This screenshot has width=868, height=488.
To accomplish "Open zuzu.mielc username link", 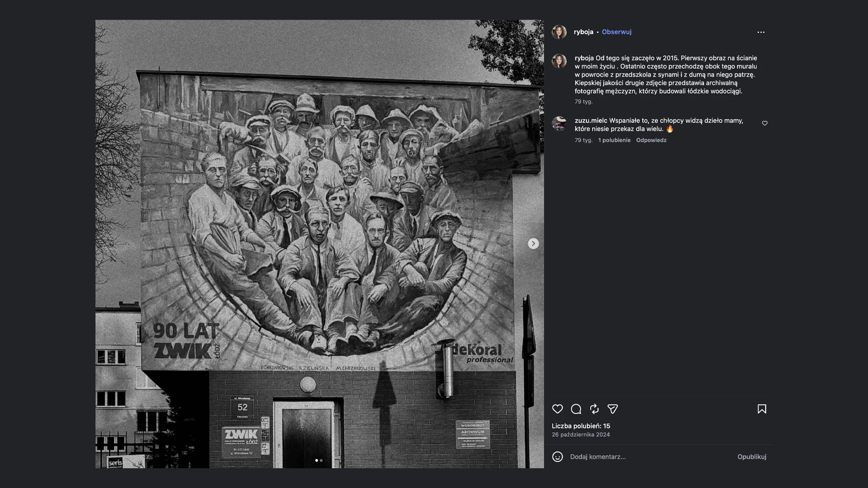I will tap(591, 121).
